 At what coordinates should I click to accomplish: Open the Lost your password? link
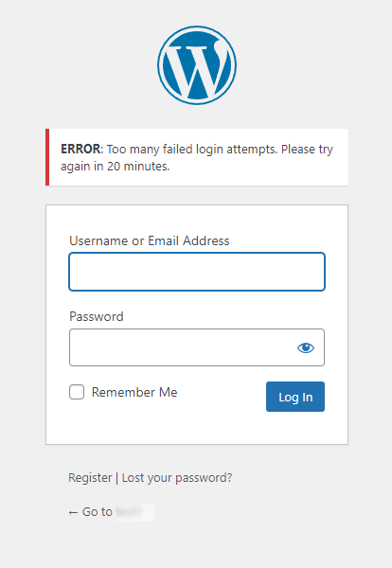point(177,478)
